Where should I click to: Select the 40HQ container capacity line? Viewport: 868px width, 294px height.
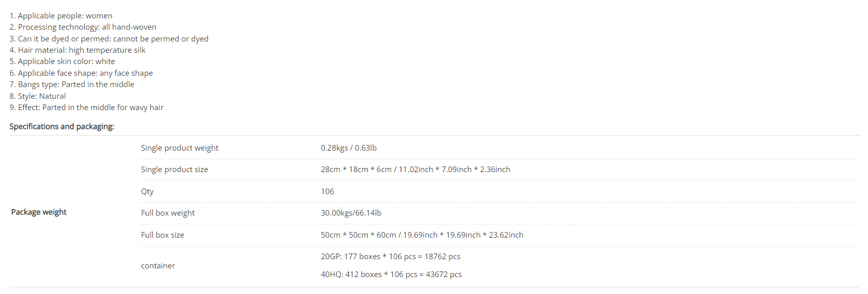pos(391,275)
